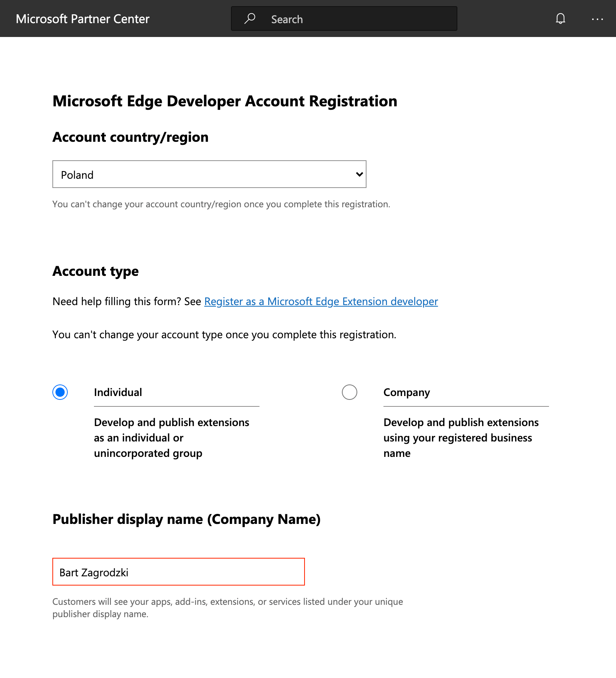Click the Individual option label
This screenshot has height=678, width=616.
tap(118, 392)
